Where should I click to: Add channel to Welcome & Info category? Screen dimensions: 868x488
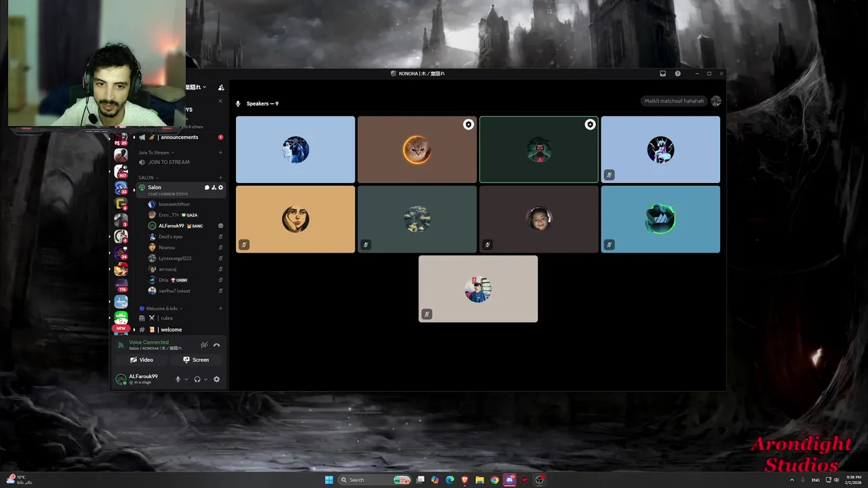tap(220, 308)
